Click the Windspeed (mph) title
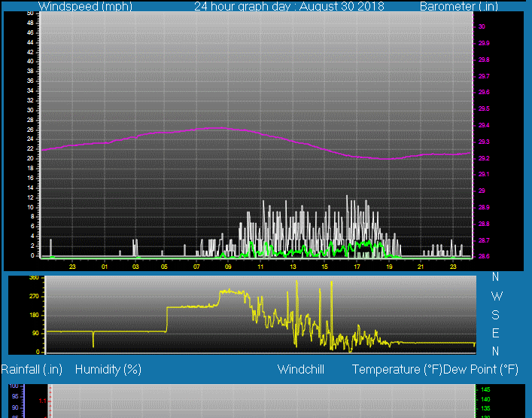The image size is (532, 418). pyautogui.click(x=85, y=6)
